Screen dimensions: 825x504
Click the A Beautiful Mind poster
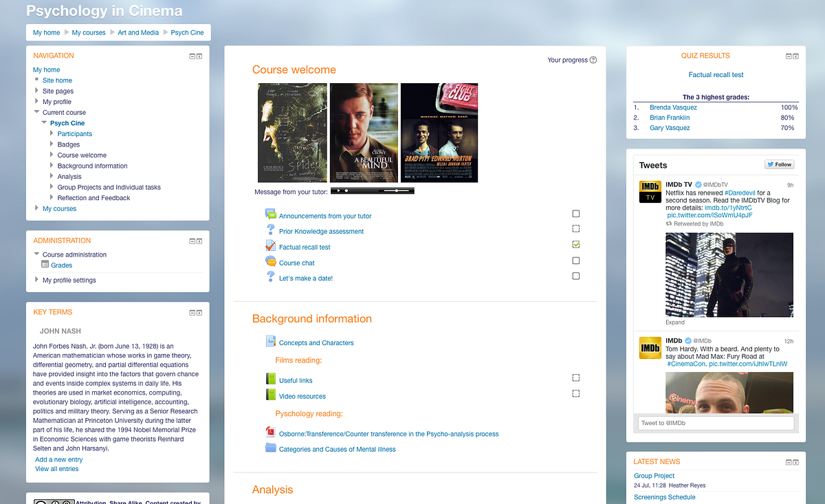point(364,133)
